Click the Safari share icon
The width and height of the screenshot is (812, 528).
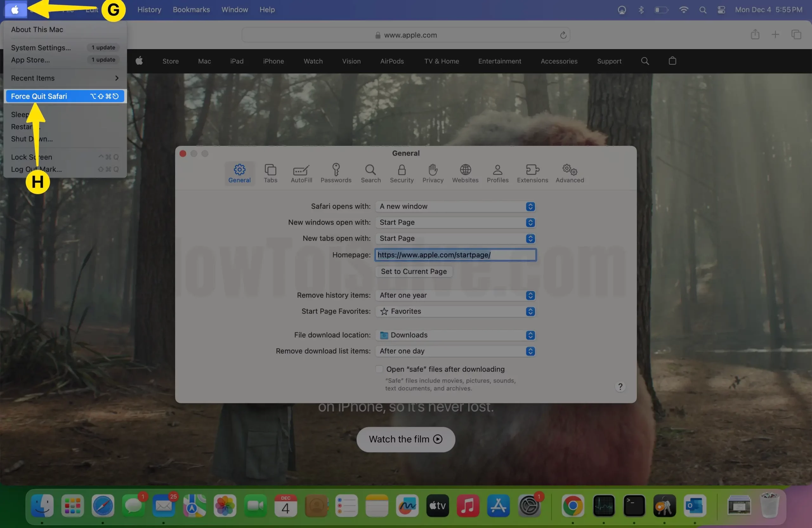755,35
